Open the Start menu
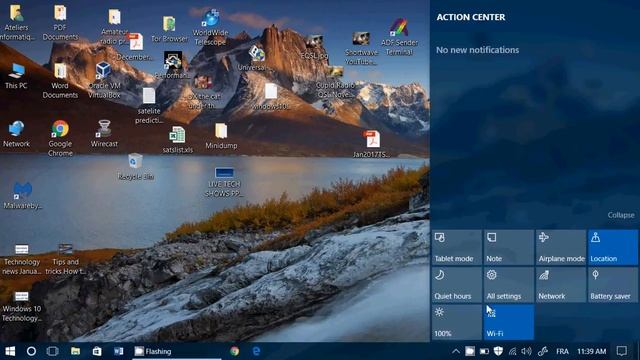The image size is (640, 360). (10, 351)
